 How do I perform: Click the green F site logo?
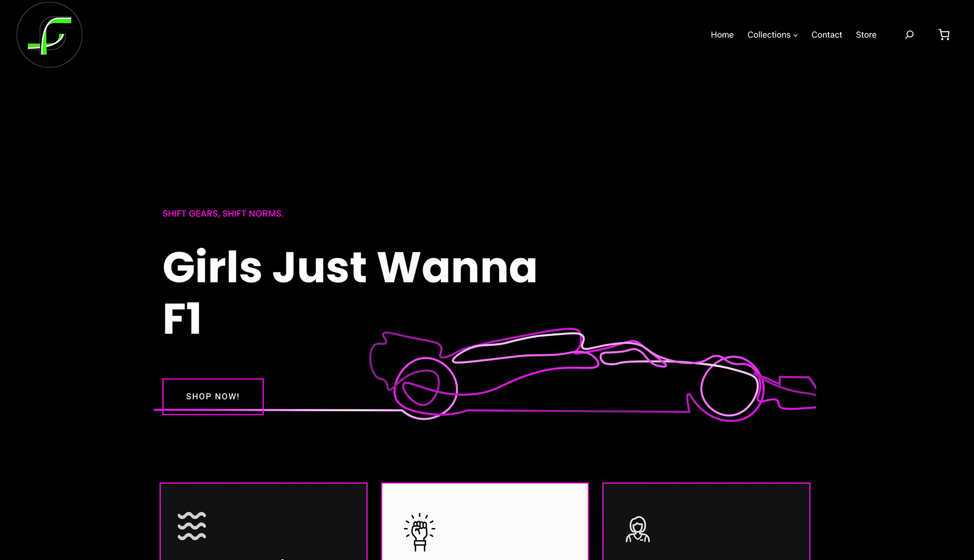(x=49, y=35)
